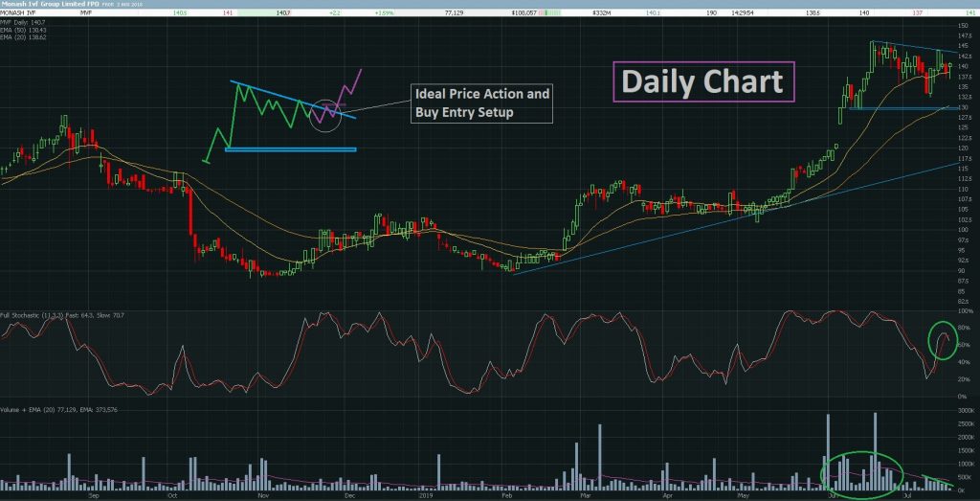Click the '14:29:54' time cell
The height and width of the screenshot is (501, 980).
[x=743, y=12]
